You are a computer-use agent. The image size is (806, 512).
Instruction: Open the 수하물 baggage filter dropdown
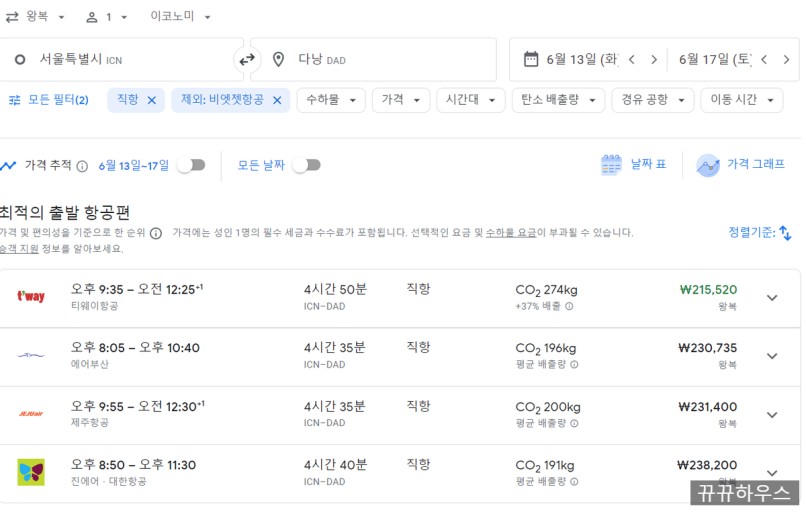click(331, 100)
